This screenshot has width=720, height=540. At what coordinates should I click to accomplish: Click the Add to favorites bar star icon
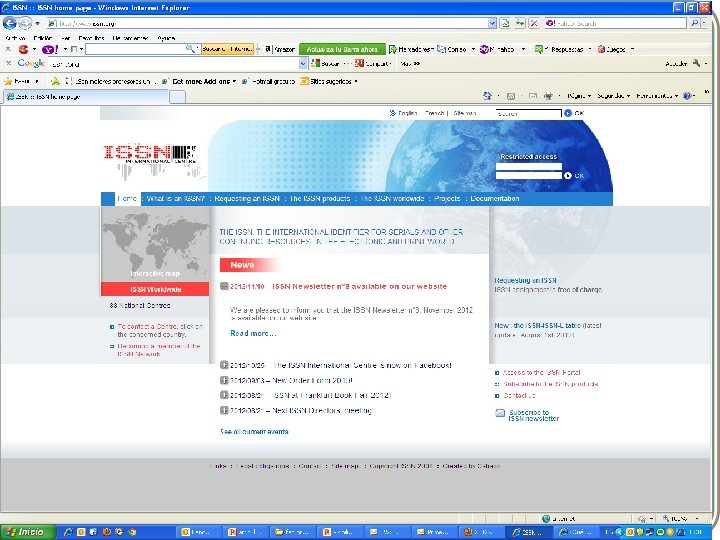(x=55, y=81)
